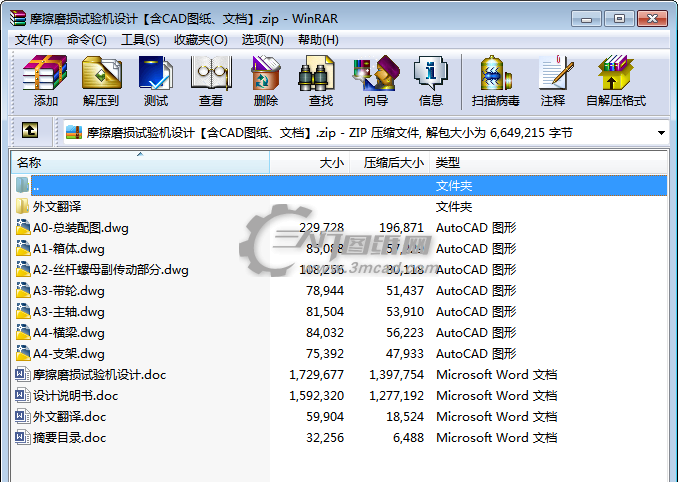The image size is (679, 482).
Task: Go up one folder level arrow
Action: [29, 130]
